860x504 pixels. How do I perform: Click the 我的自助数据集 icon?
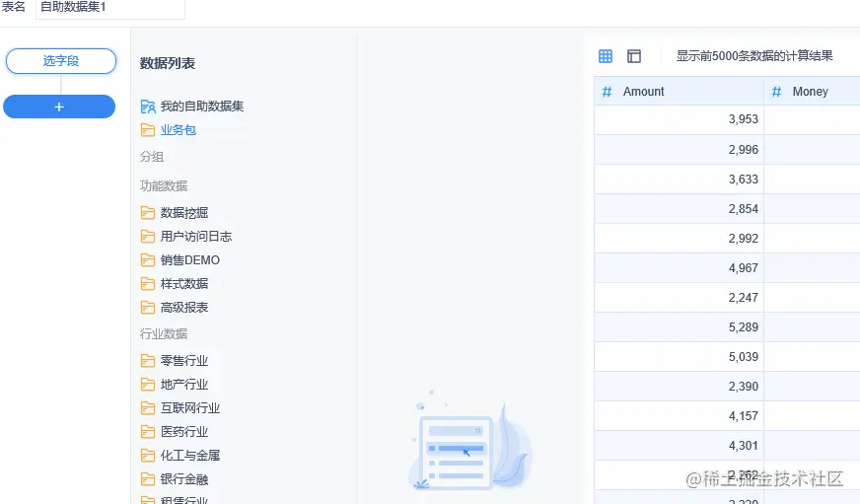pos(148,107)
